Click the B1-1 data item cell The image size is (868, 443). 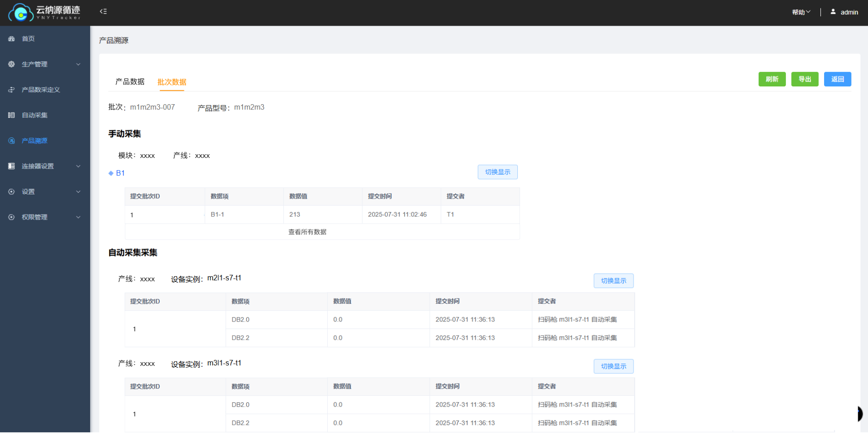pyautogui.click(x=244, y=214)
